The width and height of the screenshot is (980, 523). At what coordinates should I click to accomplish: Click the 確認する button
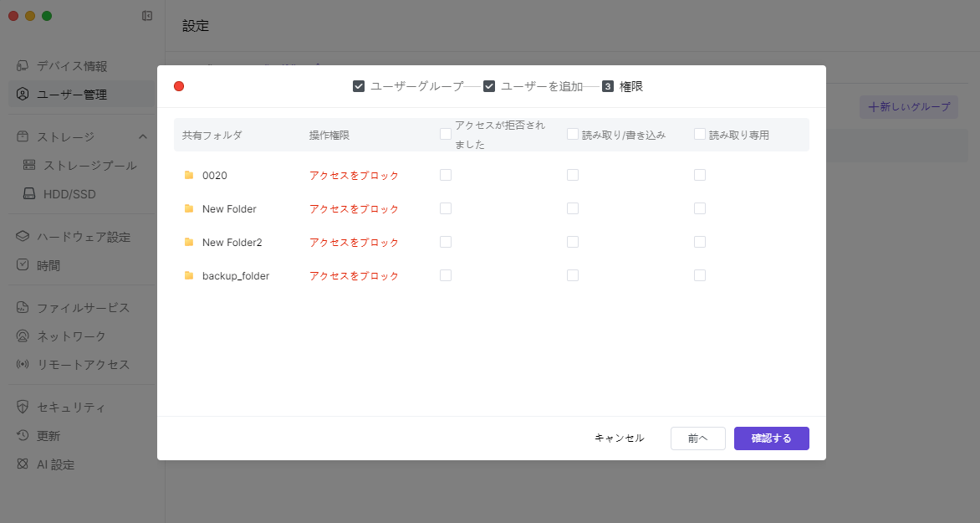(771, 438)
